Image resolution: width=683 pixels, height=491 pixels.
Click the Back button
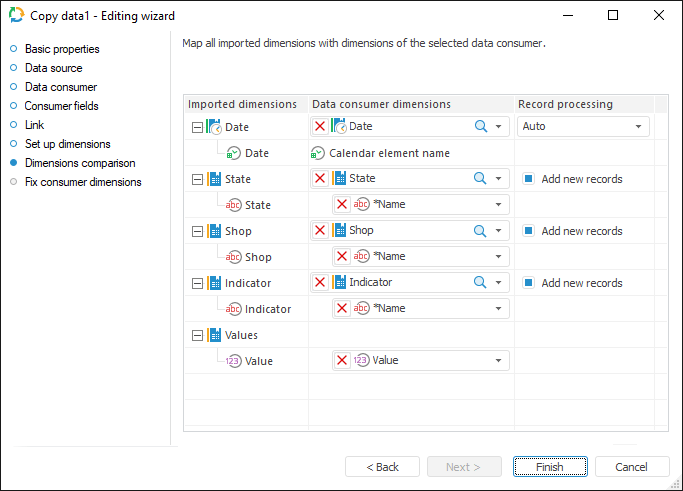382,467
